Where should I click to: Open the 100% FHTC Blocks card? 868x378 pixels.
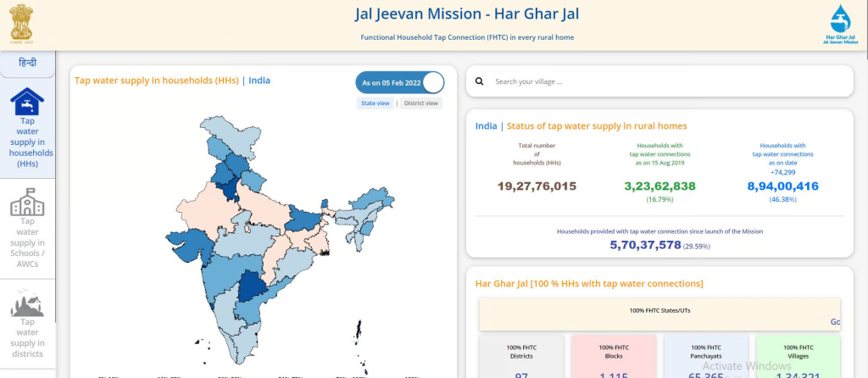click(x=614, y=356)
